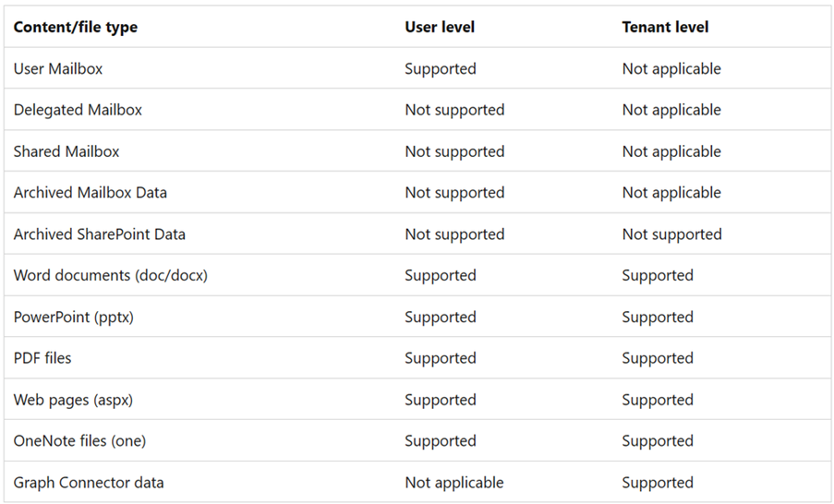834x504 pixels.
Task: Click the Graph Connector data row label
Action: pos(89,482)
